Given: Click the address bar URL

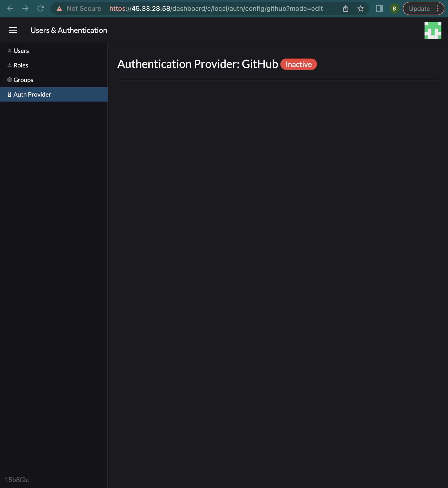Looking at the screenshot, I should 216,8.
